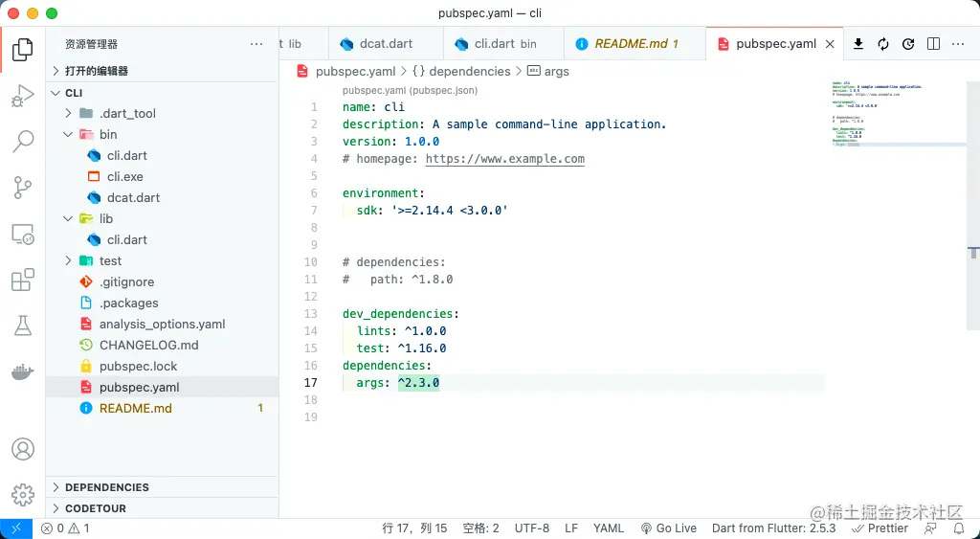
Task: Expand the DEPENDENCIES section
Action: (106, 487)
